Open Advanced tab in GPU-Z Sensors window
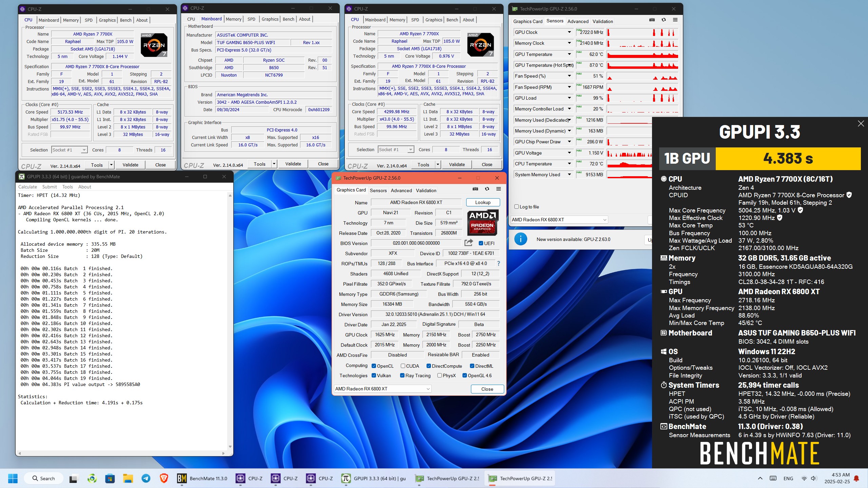The image size is (868, 488). point(578,21)
